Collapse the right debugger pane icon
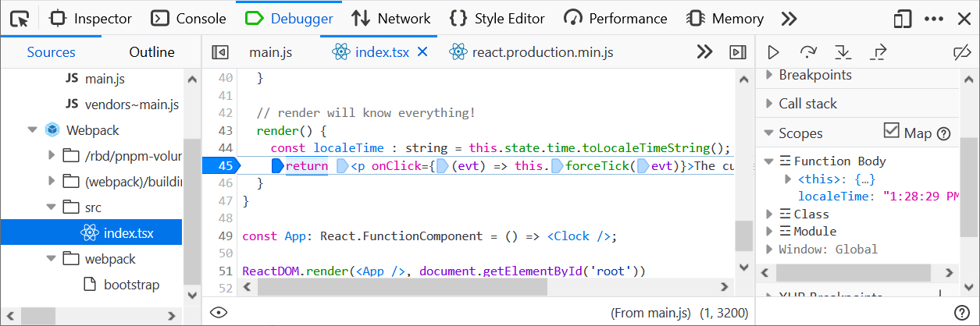980x326 pixels. (737, 52)
